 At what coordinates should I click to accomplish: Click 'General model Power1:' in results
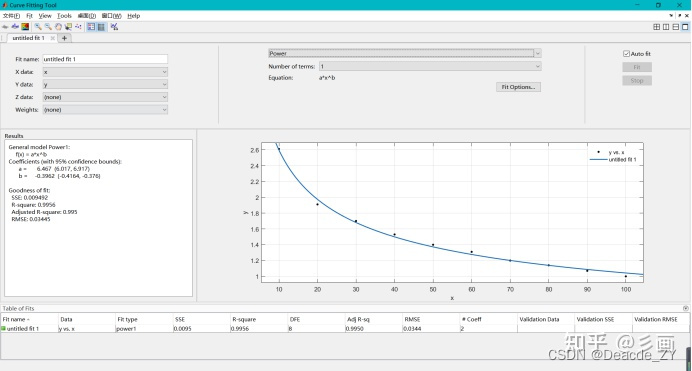(39, 147)
